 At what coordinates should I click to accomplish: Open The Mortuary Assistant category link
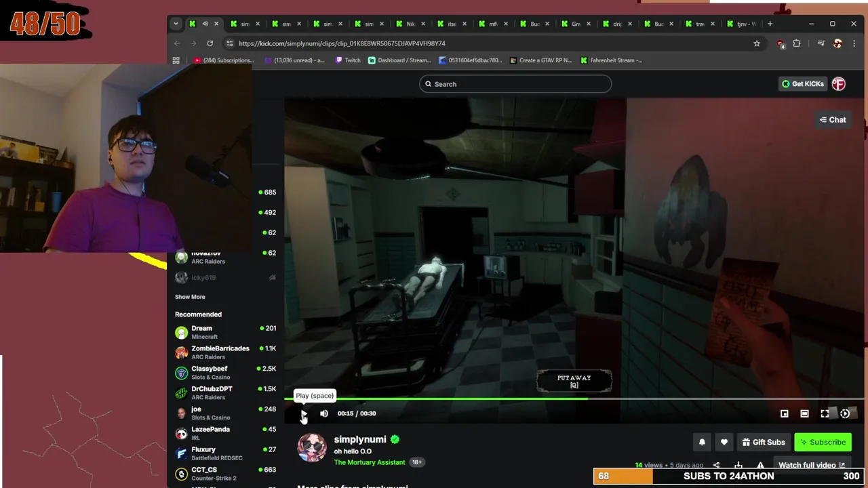pyautogui.click(x=370, y=462)
